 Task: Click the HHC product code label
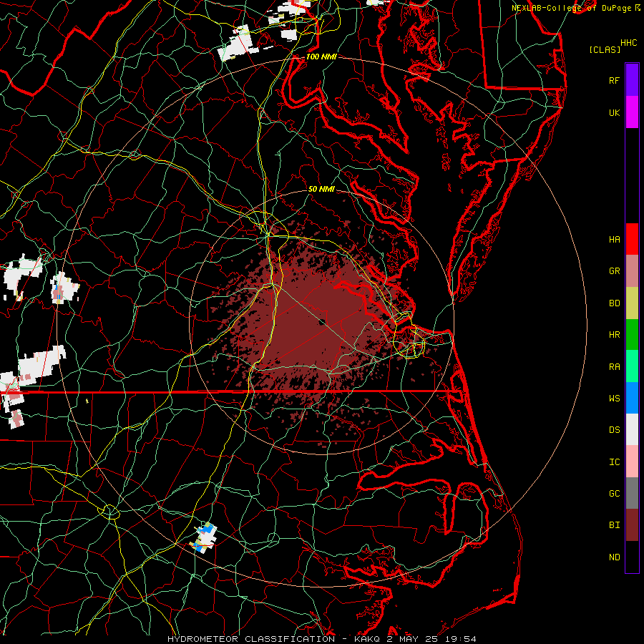tap(629, 43)
